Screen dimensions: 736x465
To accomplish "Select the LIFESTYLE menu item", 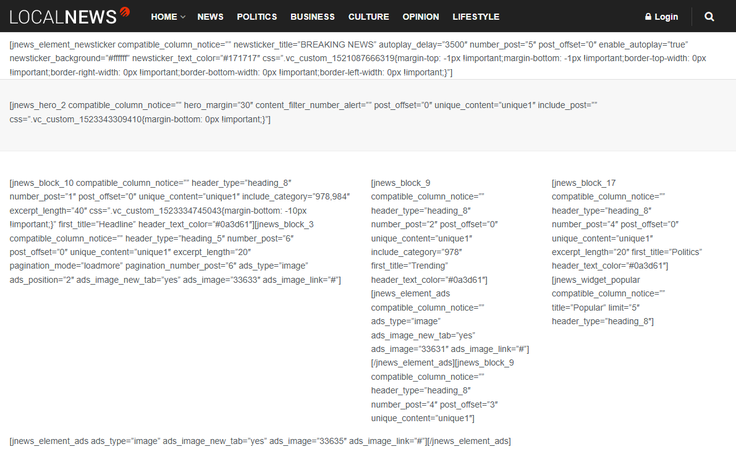I will click(475, 17).
